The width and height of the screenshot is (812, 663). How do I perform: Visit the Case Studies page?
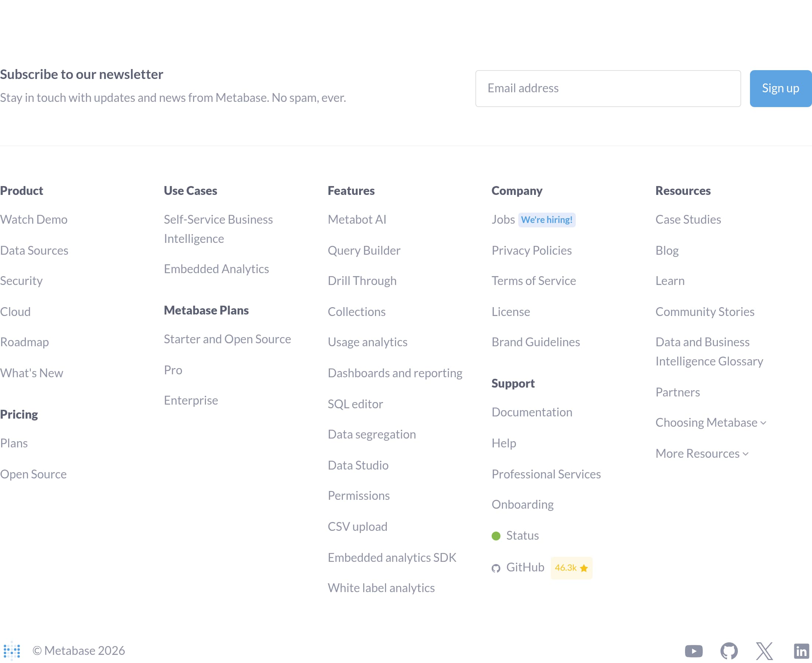coord(688,220)
